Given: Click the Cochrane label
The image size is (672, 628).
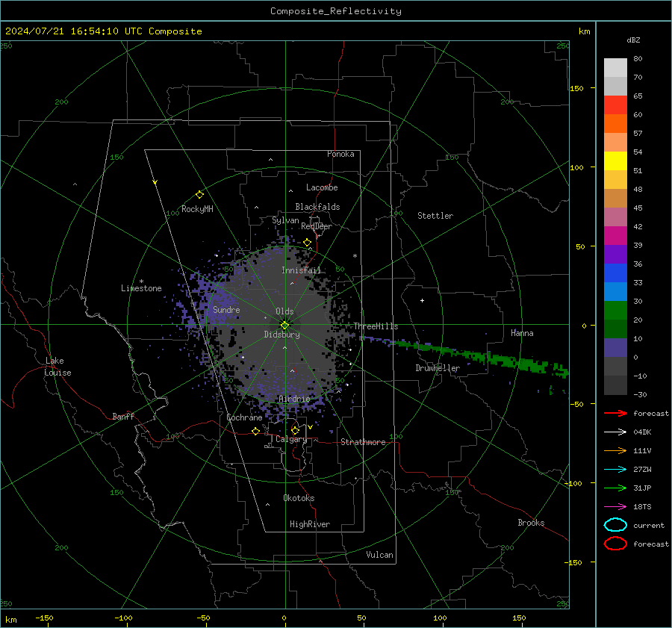Looking at the screenshot, I should pos(244,417).
